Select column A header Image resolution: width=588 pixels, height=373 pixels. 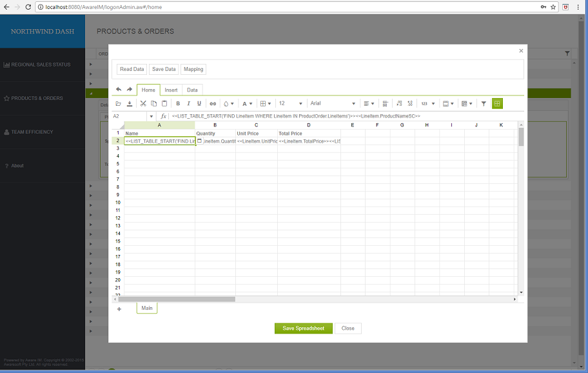click(x=159, y=125)
